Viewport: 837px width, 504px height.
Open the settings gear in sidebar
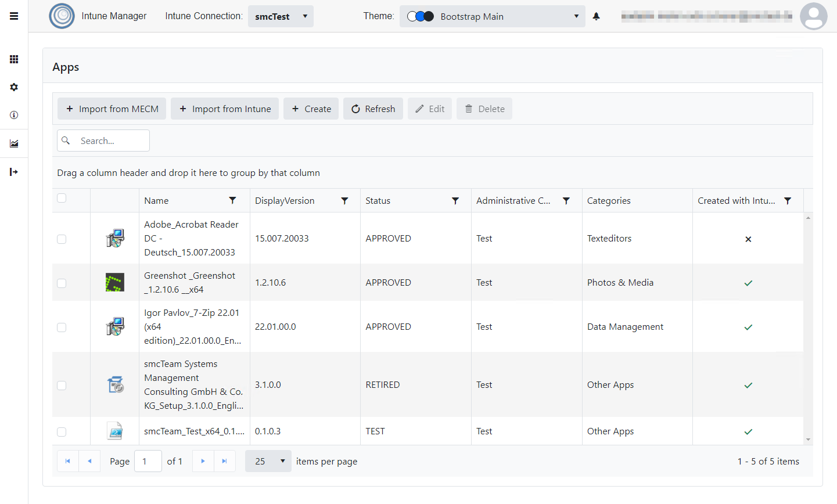14,87
